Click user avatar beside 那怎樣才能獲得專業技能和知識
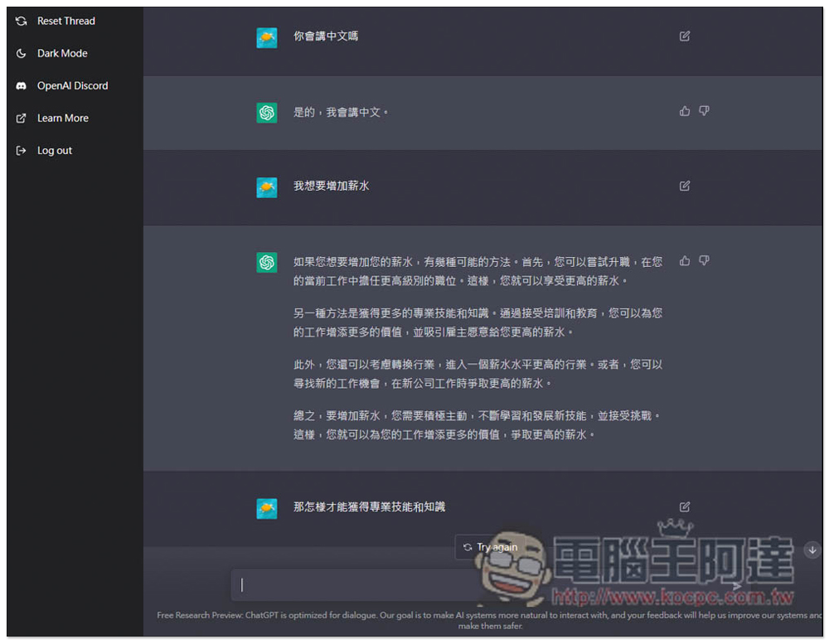The height and width of the screenshot is (644, 829). [266, 508]
